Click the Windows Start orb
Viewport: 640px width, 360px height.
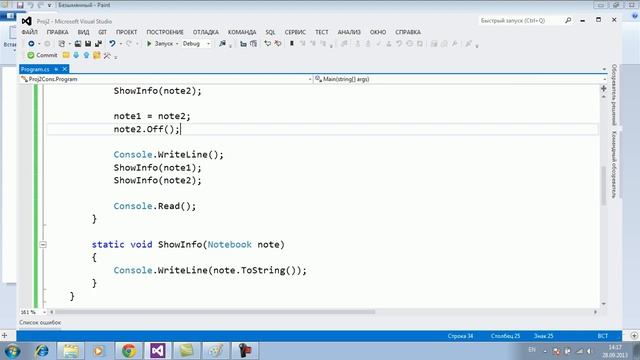point(12,351)
